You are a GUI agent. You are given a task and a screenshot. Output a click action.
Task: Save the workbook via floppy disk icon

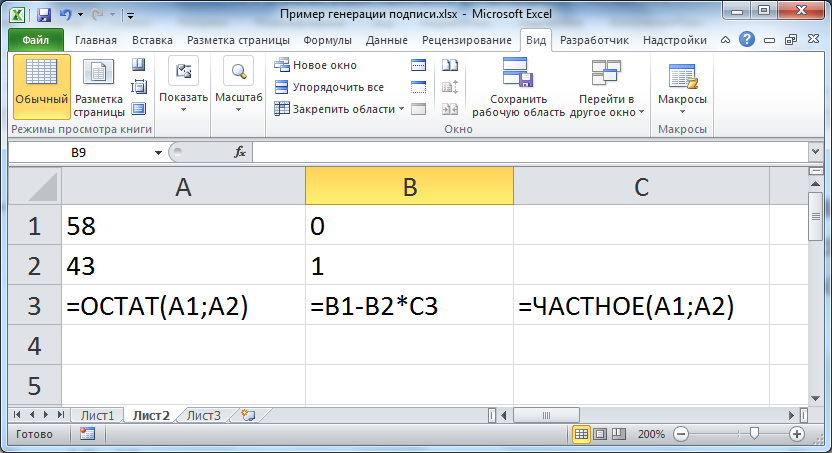(44, 14)
